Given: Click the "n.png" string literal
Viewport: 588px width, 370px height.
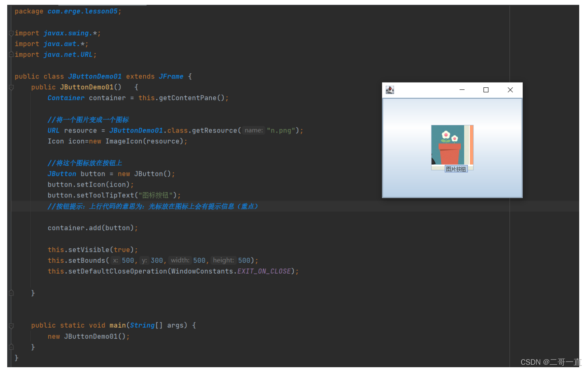Looking at the screenshot, I should coord(281,131).
